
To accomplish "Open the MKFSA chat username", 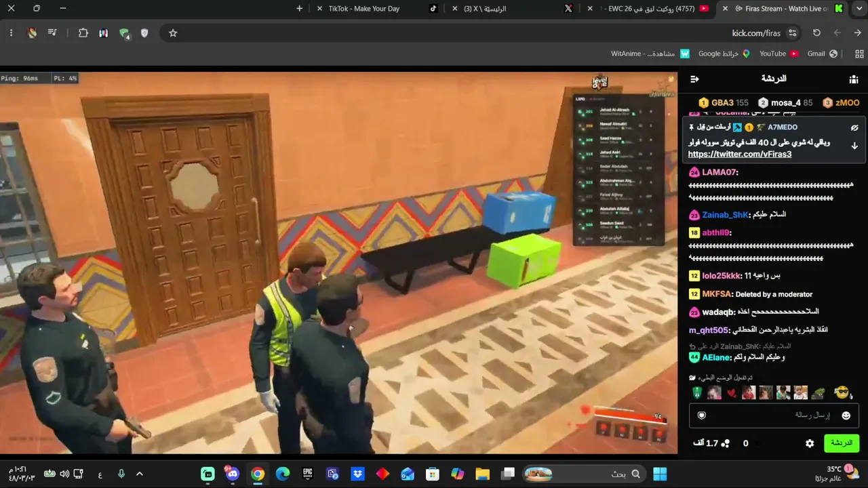I will [x=716, y=294].
